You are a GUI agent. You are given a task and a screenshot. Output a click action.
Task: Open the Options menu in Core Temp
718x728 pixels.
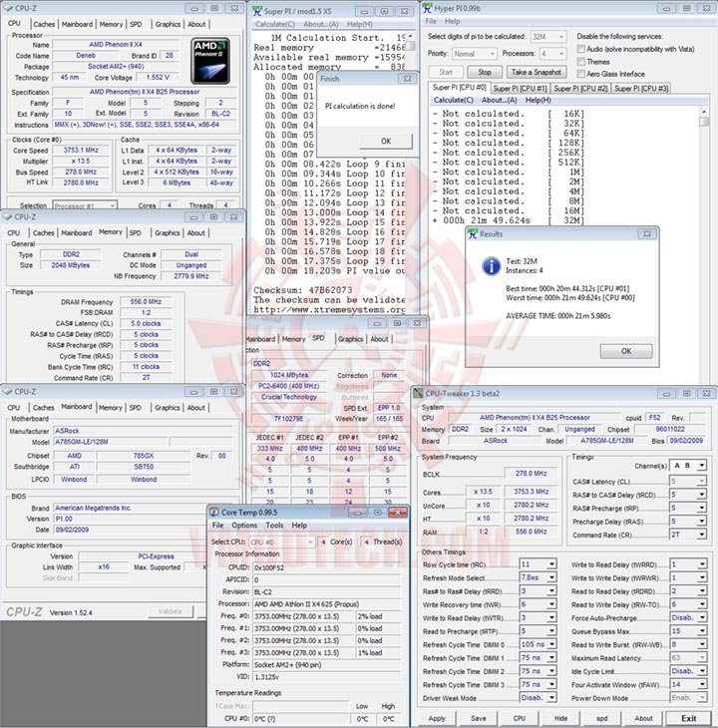(244, 526)
